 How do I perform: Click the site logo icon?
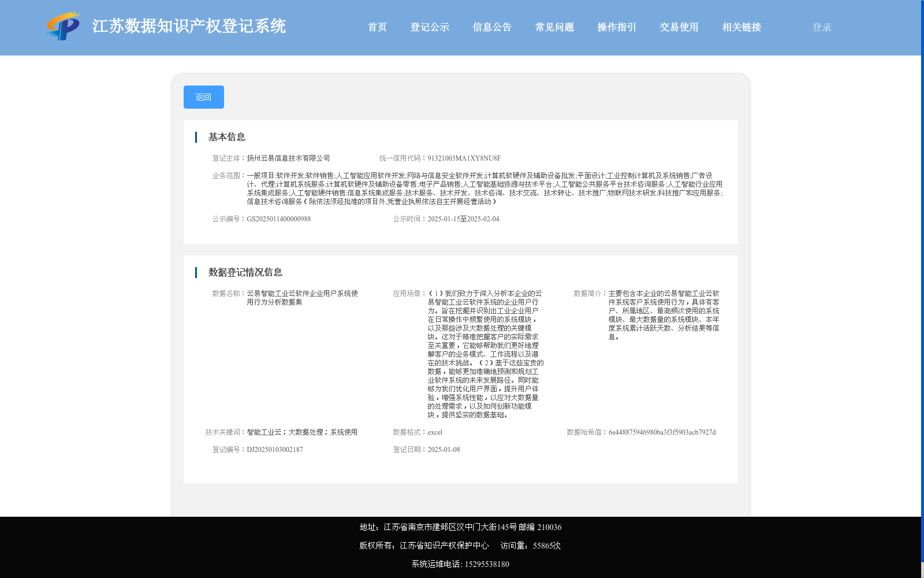click(x=64, y=26)
